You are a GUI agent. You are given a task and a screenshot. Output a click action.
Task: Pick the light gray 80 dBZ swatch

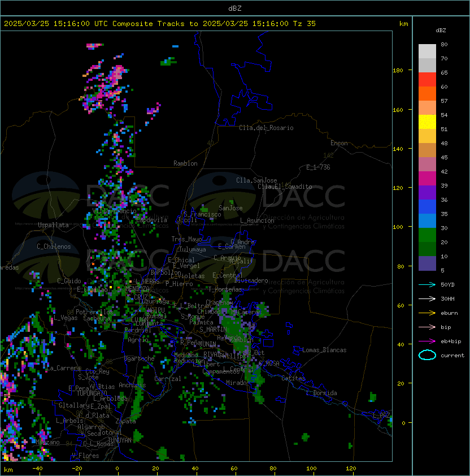(427, 51)
